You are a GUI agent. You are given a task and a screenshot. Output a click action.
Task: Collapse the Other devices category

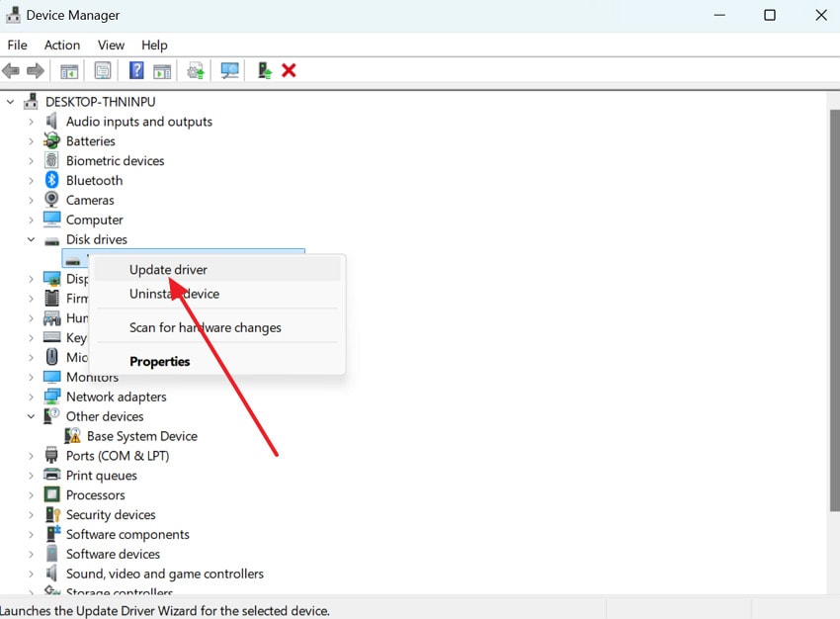(30, 416)
